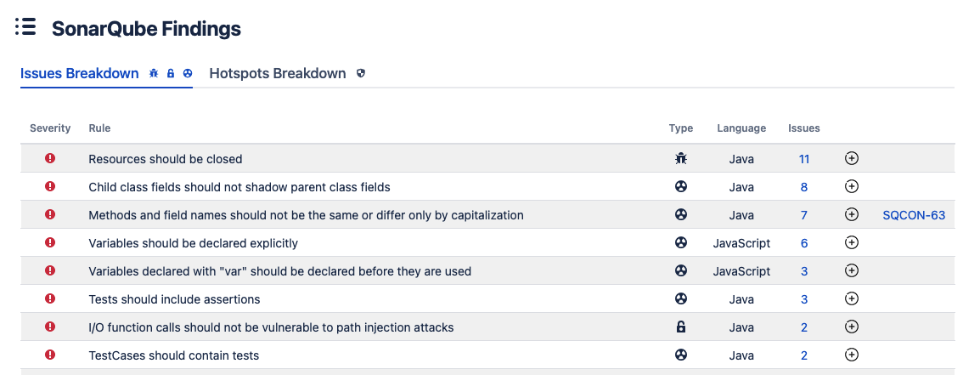Viewport: 980px width, 375px height.
Task: Open the 6 issues link for JavaScript variables
Action: click(803, 243)
